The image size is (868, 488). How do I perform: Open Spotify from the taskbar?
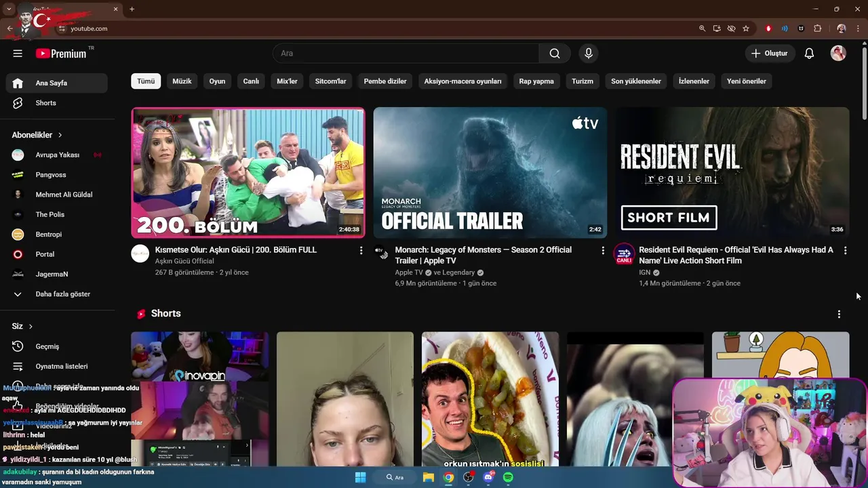508,477
